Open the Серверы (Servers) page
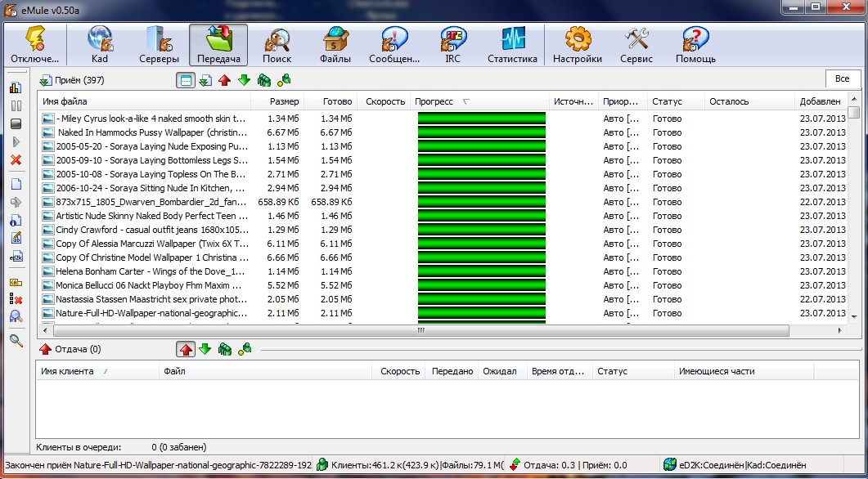Screen dimensions: 868x479 pyautogui.click(x=159, y=45)
